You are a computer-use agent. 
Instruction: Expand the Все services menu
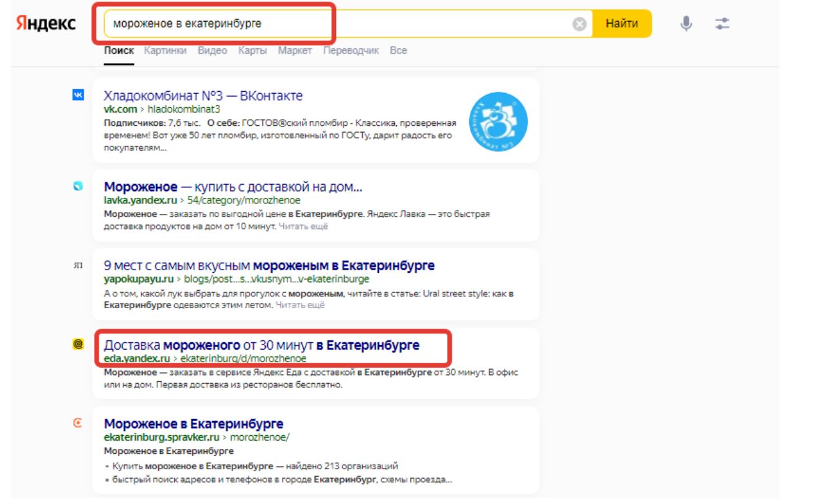pyautogui.click(x=398, y=51)
